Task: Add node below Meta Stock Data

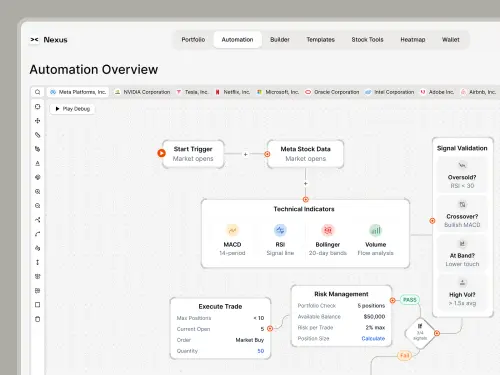Action: pyautogui.click(x=305, y=184)
